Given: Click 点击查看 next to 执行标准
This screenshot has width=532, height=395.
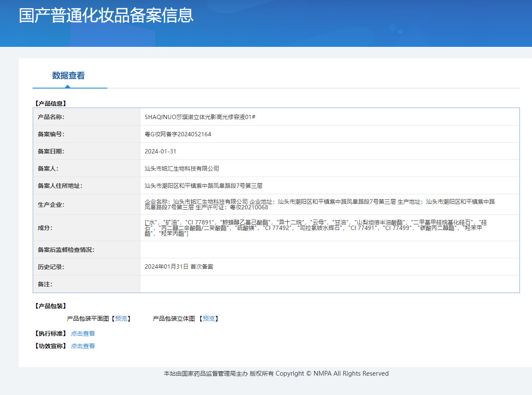Looking at the screenshot, I should pyautogui.click(x=83, y=334).
